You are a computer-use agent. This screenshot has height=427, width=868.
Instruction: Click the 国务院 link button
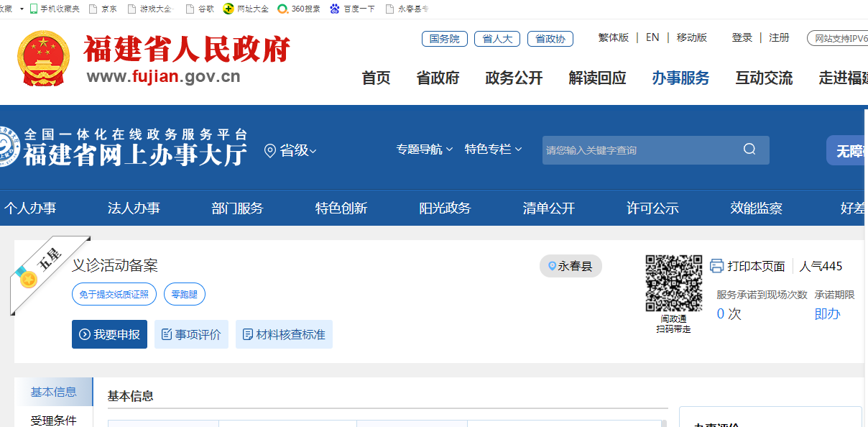tap(444, 39)
